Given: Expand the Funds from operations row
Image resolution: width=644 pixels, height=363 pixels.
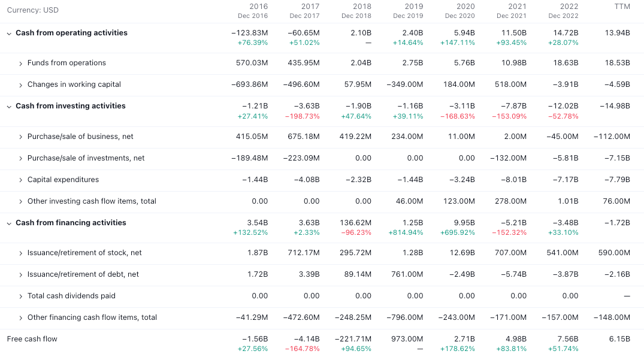Looking at the screenshot, I should 21,63.
